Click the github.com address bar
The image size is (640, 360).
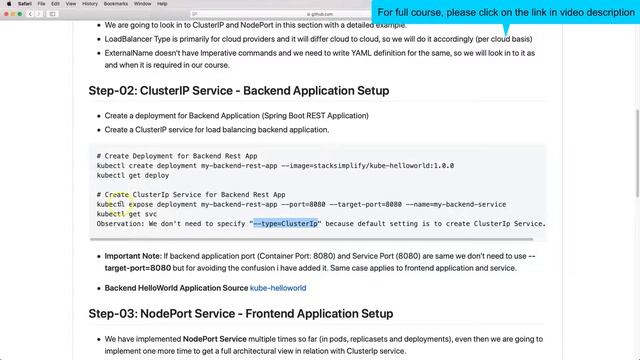coord(282,14)
